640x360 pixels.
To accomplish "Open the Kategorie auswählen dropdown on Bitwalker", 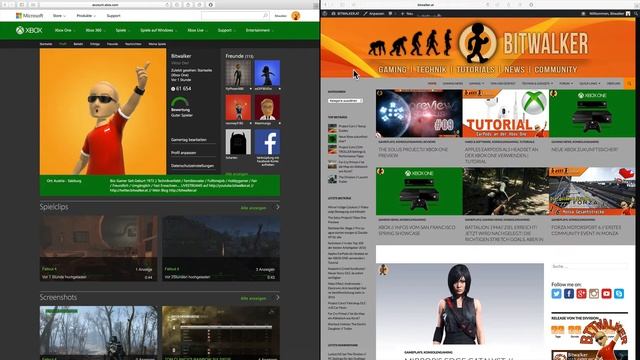I will (x=345, y=100).
